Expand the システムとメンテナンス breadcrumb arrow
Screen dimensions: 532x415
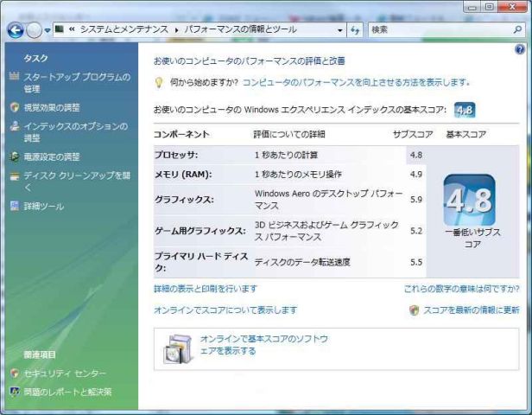(177, 29)
